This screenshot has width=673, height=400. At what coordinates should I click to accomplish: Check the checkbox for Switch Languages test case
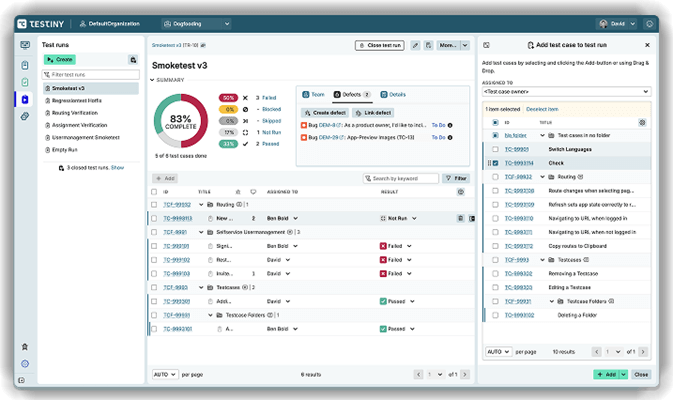click(494, 149)
